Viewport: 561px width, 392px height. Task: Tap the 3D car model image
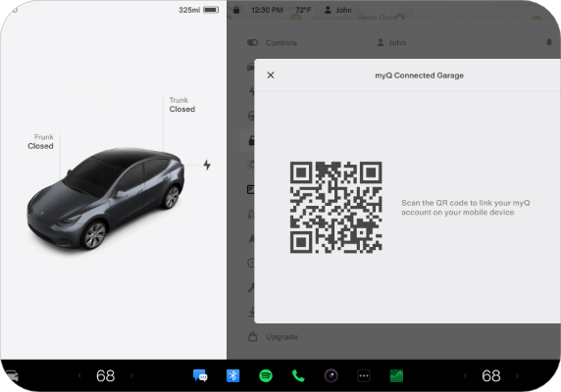tap(106, 199)
